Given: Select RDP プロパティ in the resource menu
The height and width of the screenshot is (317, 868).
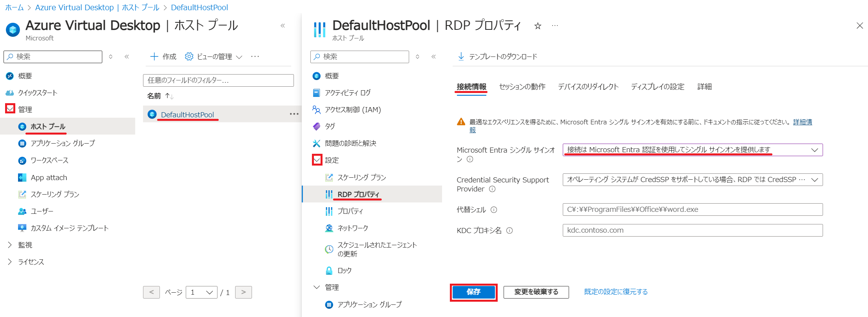Looking at the screenshot, I should coord(359,194).
